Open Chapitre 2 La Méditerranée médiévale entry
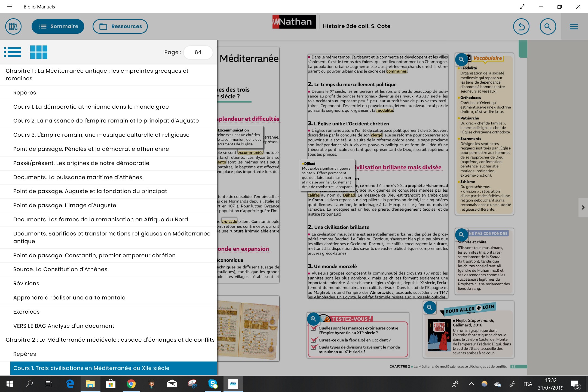 coord(110,340)
